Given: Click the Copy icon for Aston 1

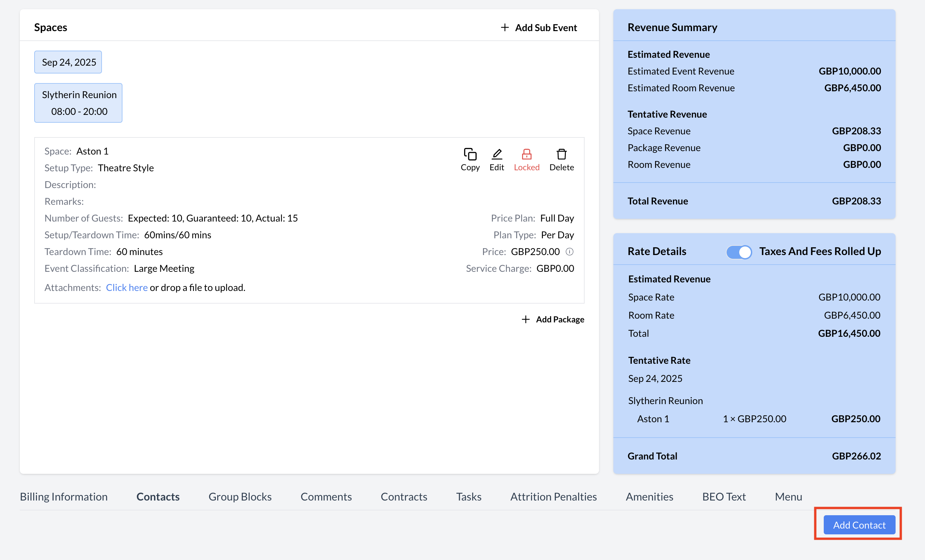Looking at the screenshot, I should 470,154.
